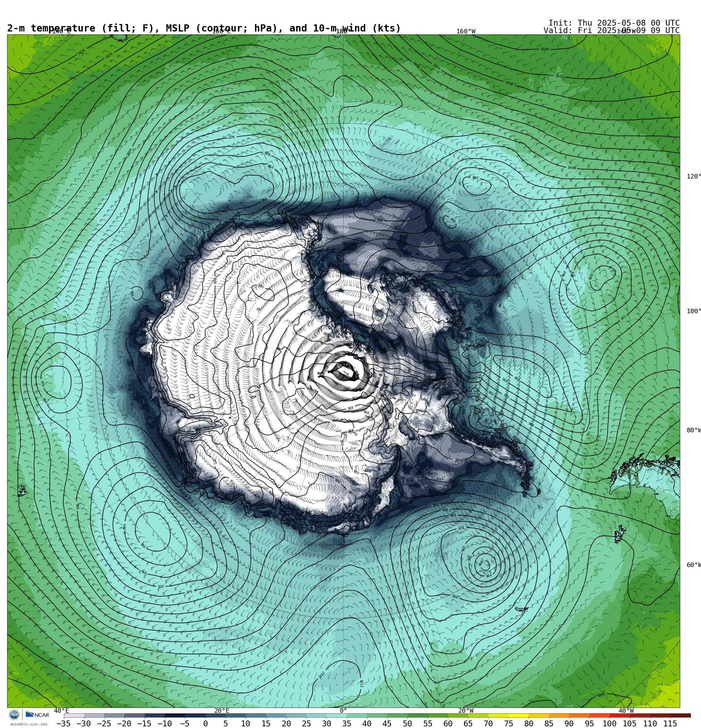Pick the colorbar swatch between -10 and -5
Image resolution: width=701 pixels, height=728 pixels.
coord(175,715)
